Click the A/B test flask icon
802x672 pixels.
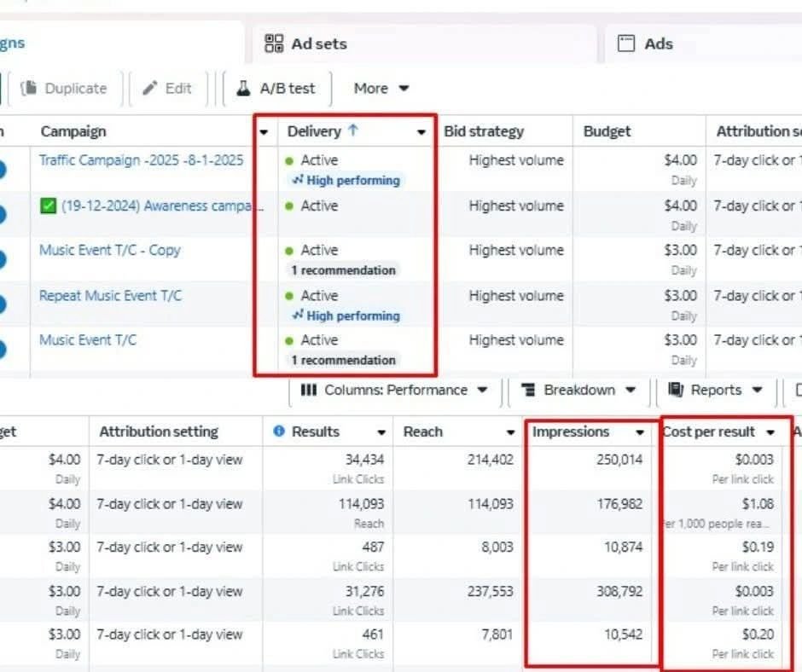(243, 89)
